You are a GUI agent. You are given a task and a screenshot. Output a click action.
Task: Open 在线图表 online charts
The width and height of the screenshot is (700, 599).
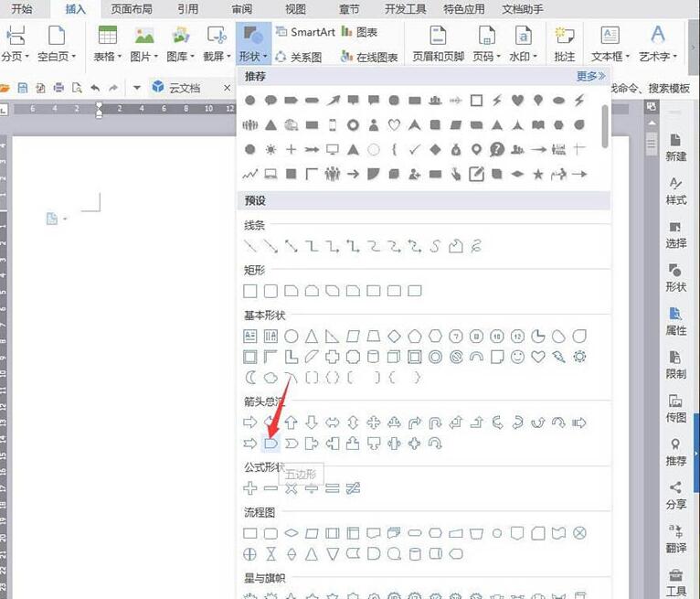[369, 58]
